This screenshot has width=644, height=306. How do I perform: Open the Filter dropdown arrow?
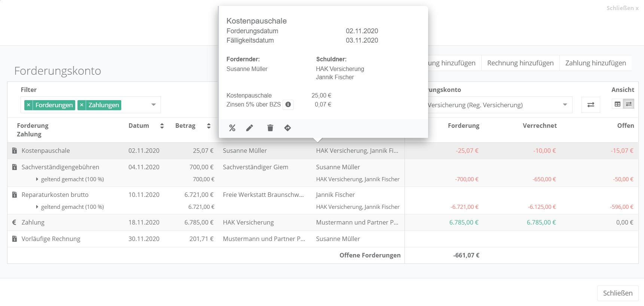[x=153, y=105]
